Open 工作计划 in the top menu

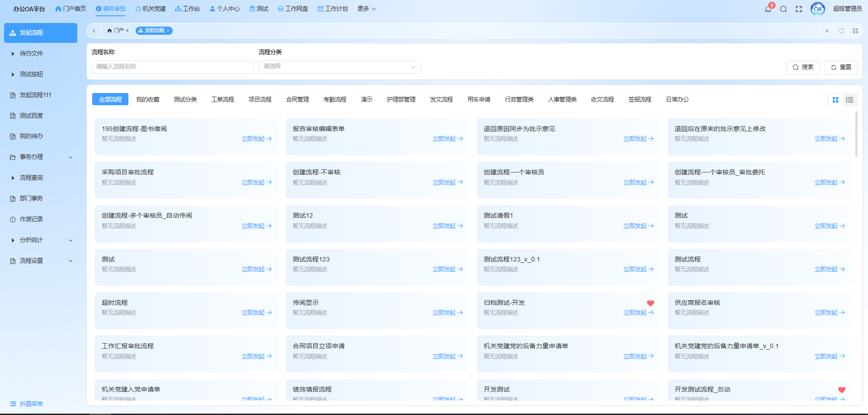[x=333, y=9]
